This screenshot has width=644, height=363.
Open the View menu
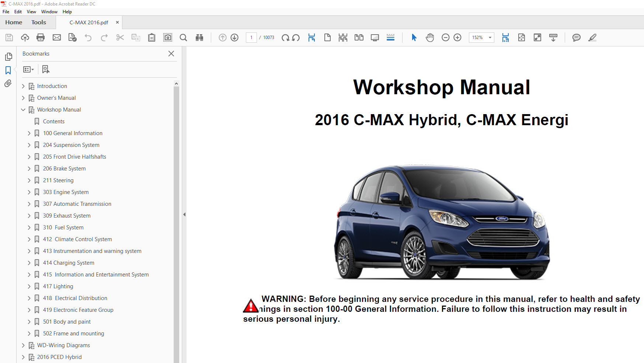pos(31,12)
